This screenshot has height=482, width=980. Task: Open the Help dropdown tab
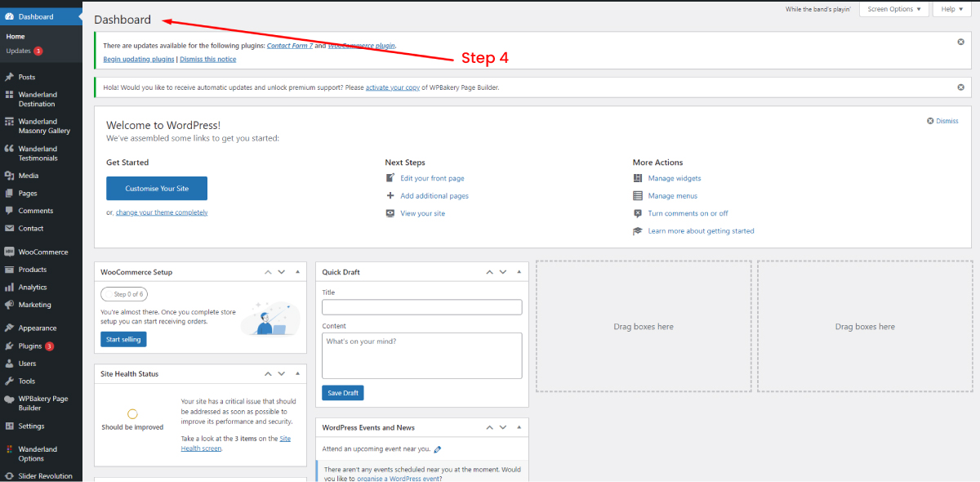pos(951,9)
